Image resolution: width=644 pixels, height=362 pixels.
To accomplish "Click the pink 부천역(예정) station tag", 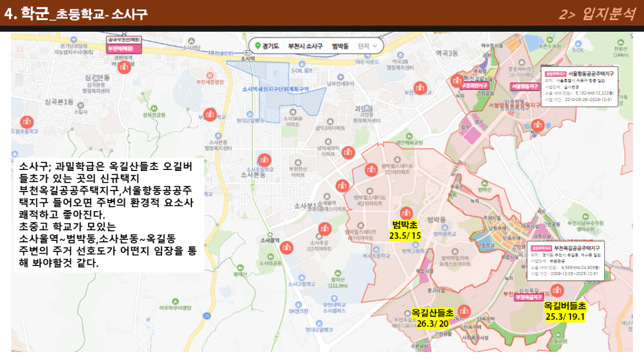I will [x=124, y=49].
